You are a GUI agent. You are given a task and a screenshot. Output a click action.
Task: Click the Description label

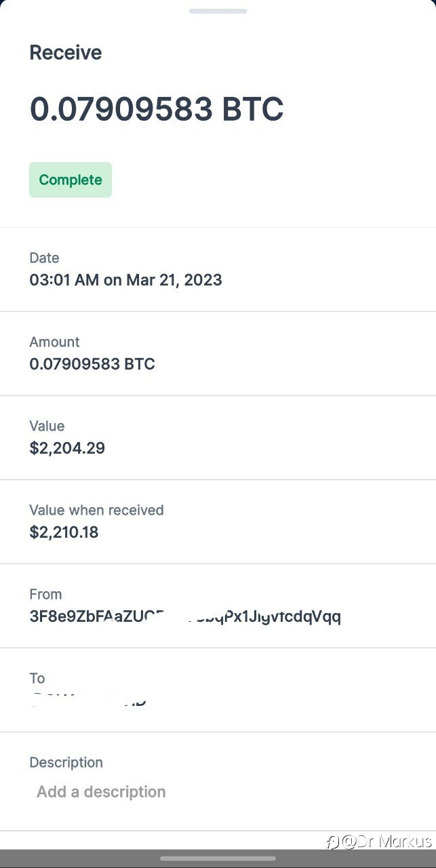pos(66,762)
